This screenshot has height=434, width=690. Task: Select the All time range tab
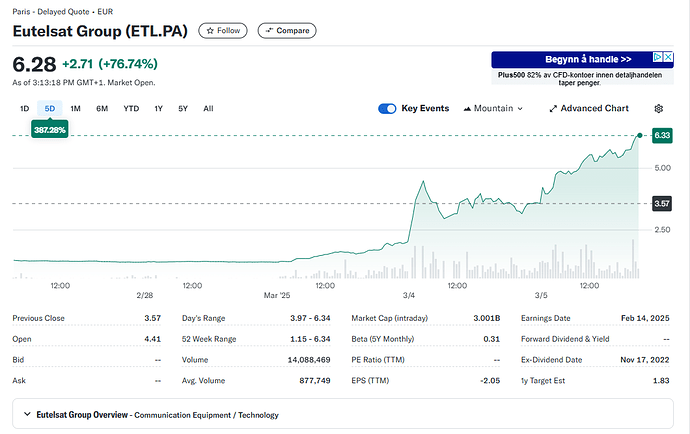(x=208, y=109)
